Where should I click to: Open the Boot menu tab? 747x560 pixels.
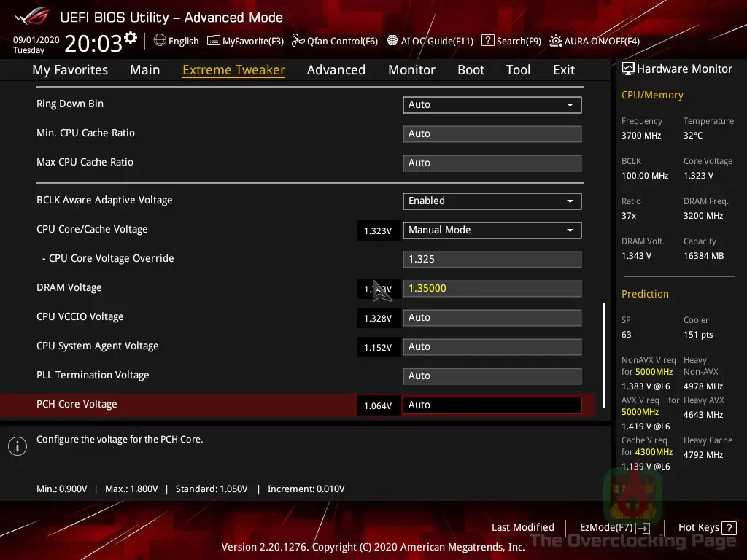pos(471,69)
